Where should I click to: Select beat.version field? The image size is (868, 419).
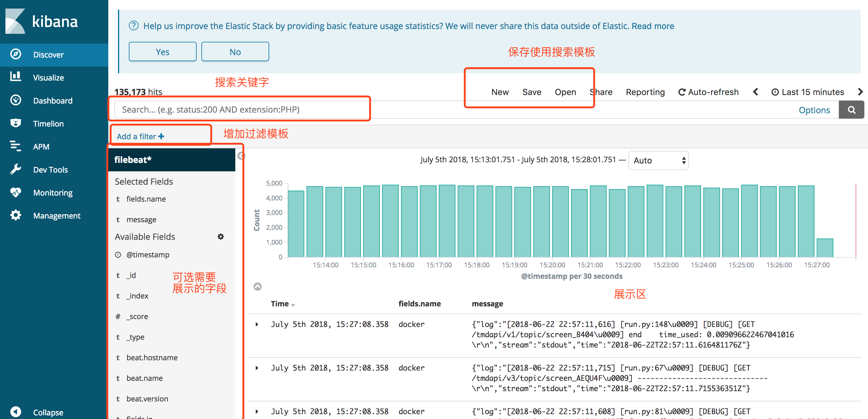pyautogui.click(x=147, y=399)
